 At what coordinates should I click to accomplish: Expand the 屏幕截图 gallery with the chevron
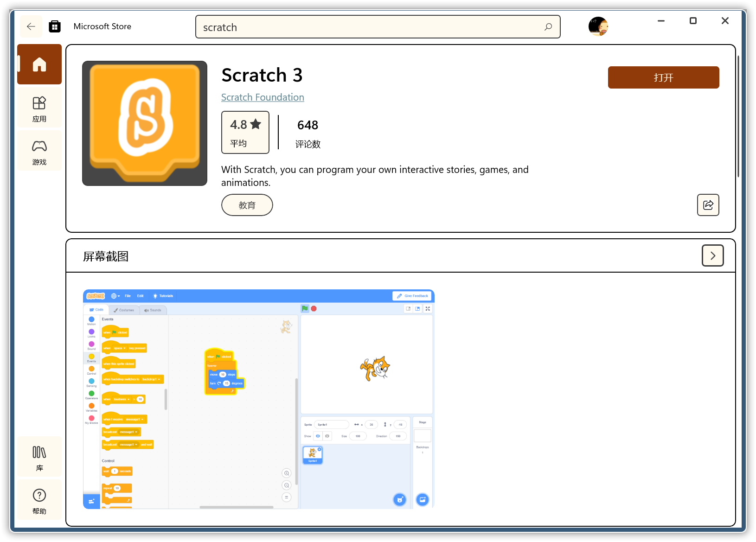pyautogui.click(x=712, y=255)
